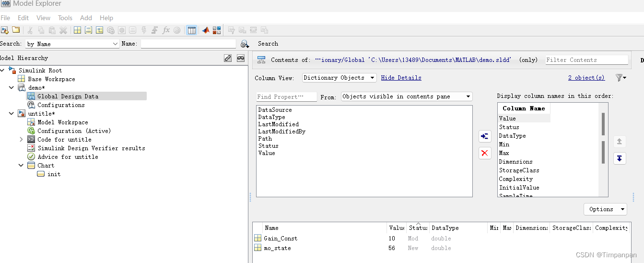Open the File menu

point(5,18)
